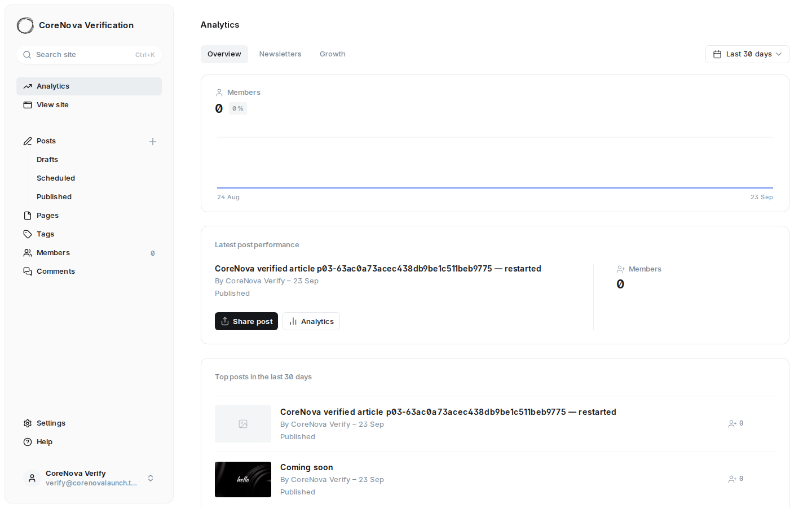The height and width of the screenshot is (508, 812).
Task: Open Drafts under Posts
Action: pyautogui.click(x=47, y=160)
